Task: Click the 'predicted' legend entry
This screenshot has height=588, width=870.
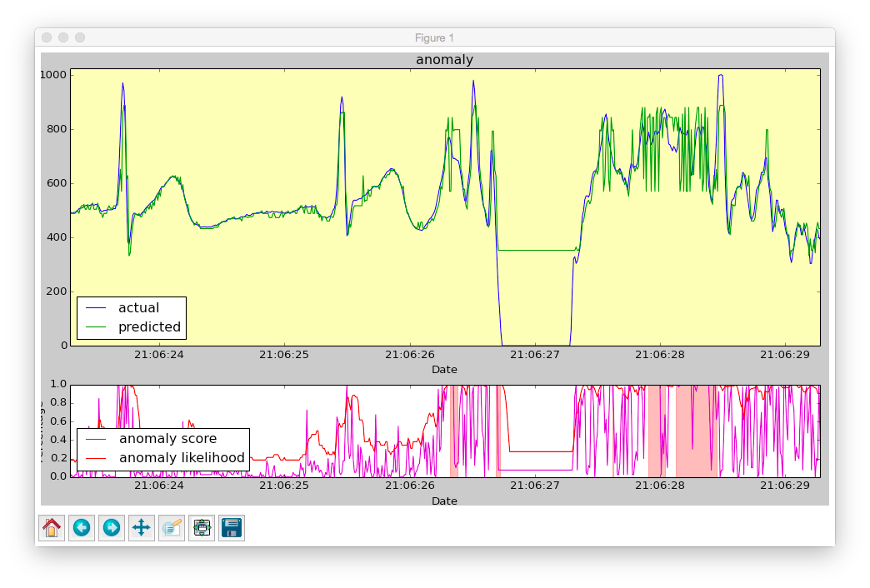Action: pos(149,326)
